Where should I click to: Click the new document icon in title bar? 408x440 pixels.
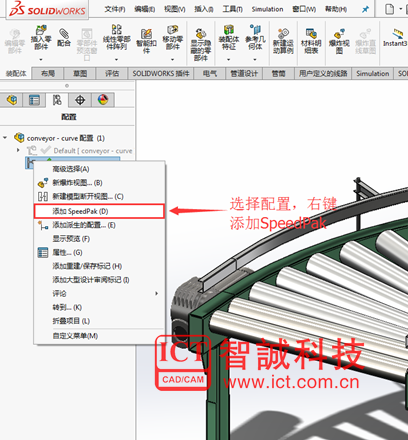coord(389,9)
